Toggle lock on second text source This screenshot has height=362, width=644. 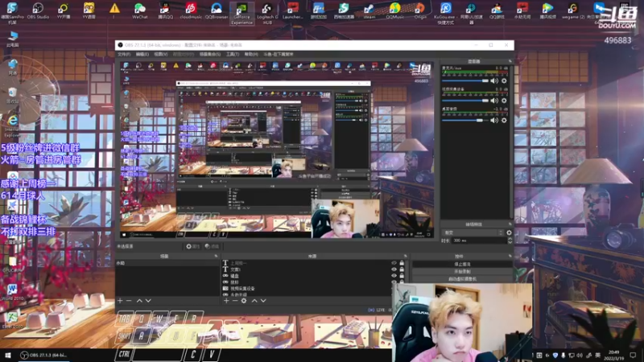(402, 269)
